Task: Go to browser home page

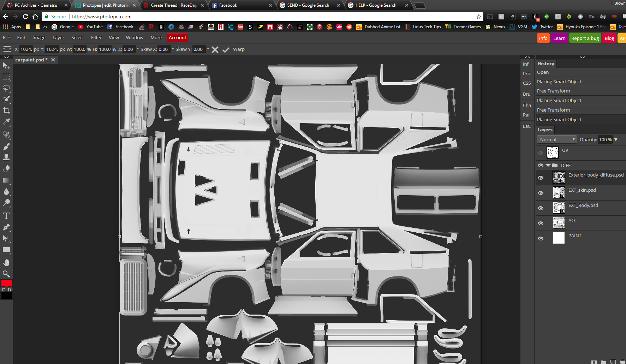Action: pyautogui.click(x=35, y=17)
